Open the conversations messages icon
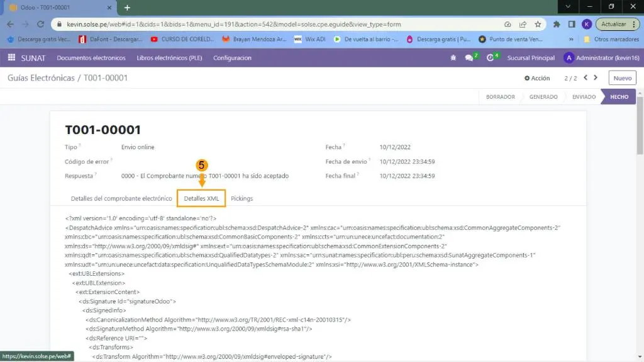This screenshot has width=644, height=362. [x=469, y=58]
